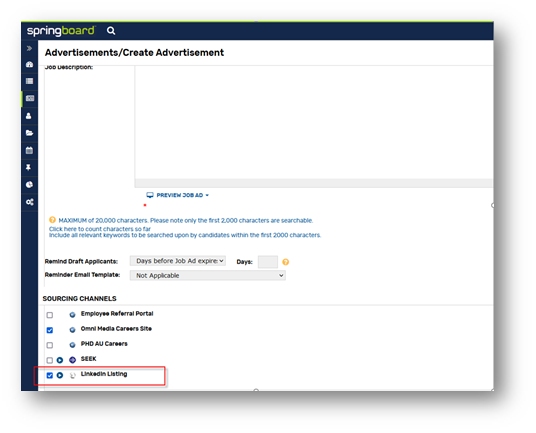Expand LinkedIn Listing options with arrow button
The width and height of the screenshot is (536, 433).
pos(60,375)
